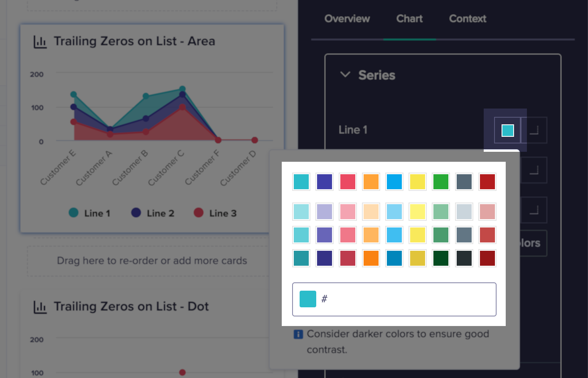This screenshot has height=378, width=588.
Task: Select the orange swatch in the bottom row
Action: [371, 258]
